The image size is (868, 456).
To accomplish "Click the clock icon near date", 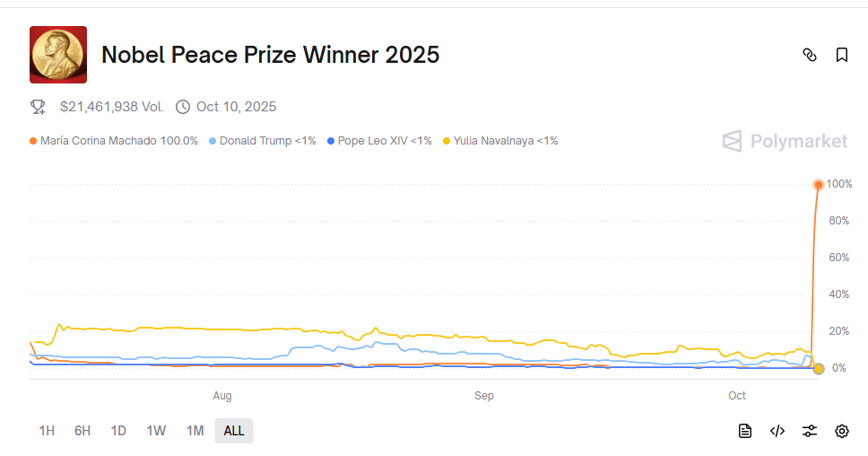I will (183, 107).
